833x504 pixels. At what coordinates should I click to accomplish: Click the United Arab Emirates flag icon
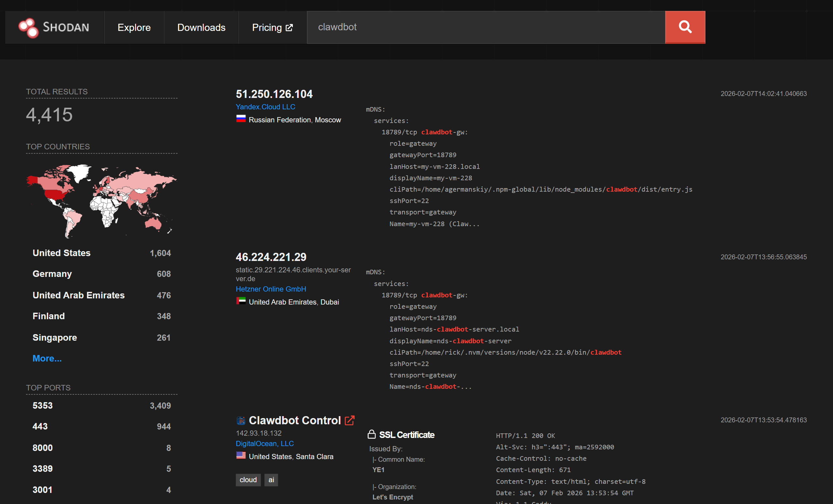pyautogui.click(x=241, y=301)
